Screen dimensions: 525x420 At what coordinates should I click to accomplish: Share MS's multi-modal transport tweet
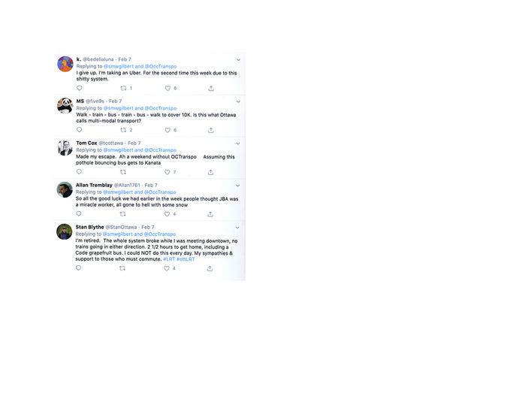click(210, 130)
